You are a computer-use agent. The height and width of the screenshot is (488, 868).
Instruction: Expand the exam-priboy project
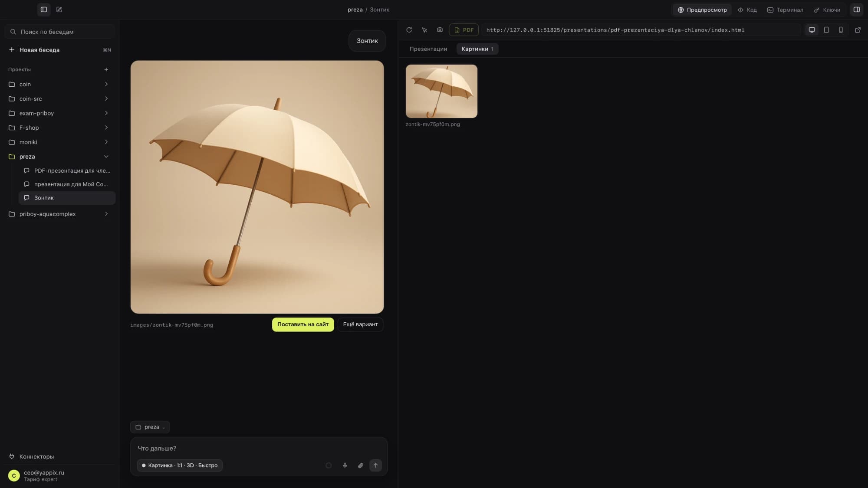click(59, 113)
